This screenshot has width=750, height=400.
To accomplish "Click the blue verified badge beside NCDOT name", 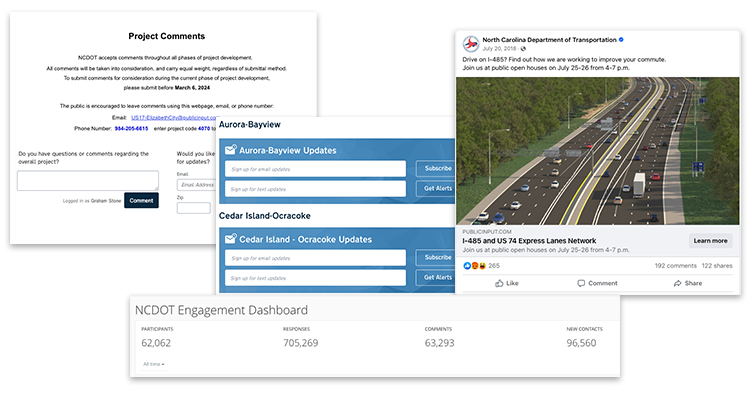I will coord(621,40).
